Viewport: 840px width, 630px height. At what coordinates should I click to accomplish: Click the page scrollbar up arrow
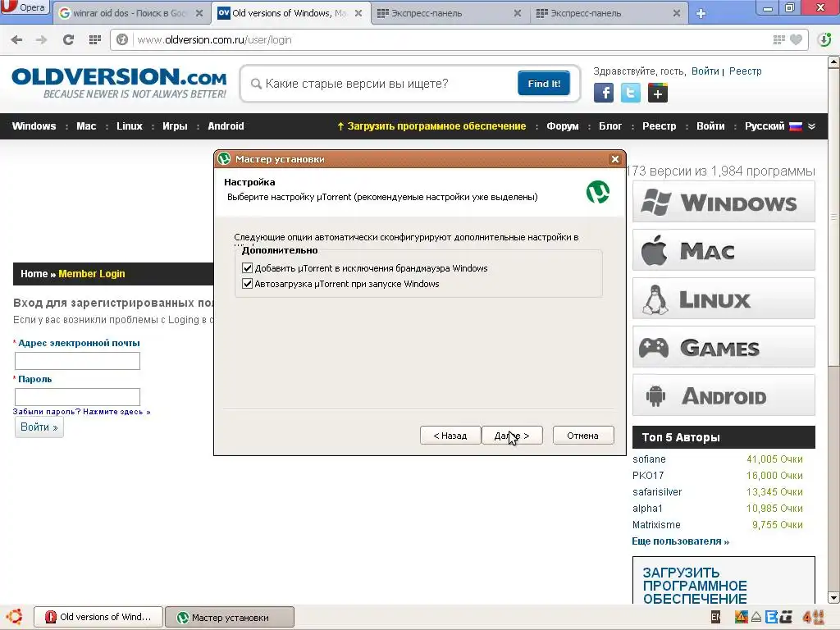[833, 62]
